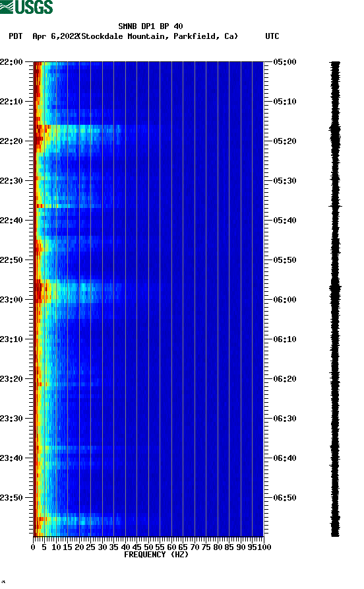Click the 23:30 PDT time label

click(11, 419)
